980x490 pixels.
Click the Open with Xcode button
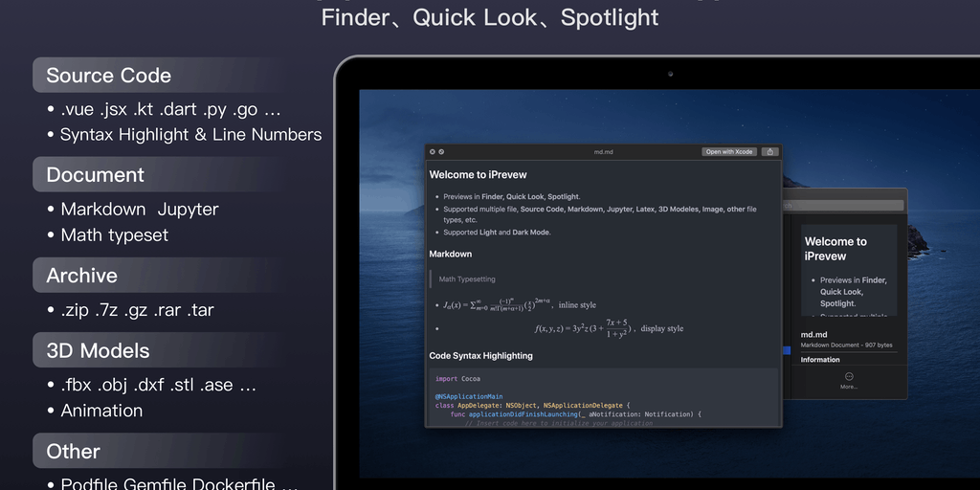729,152
